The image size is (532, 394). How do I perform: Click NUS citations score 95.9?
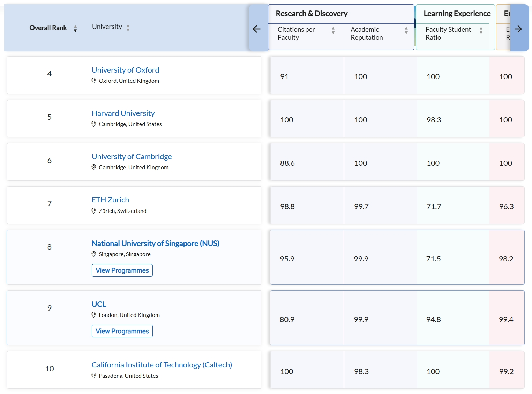click(287, 259)
